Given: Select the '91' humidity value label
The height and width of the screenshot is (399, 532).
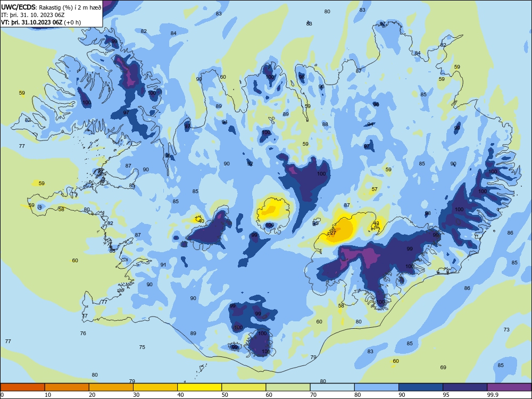Looking at the screenshot, I should [163, 264].
